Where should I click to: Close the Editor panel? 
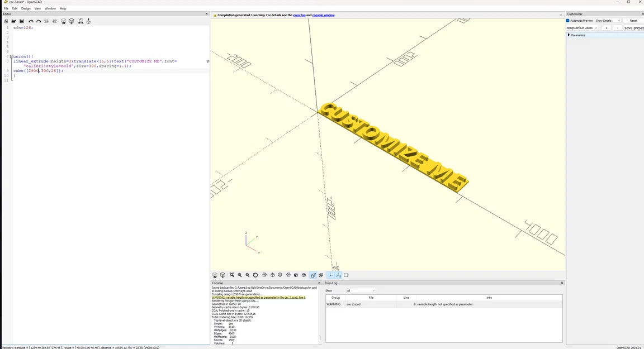point(207,14)
